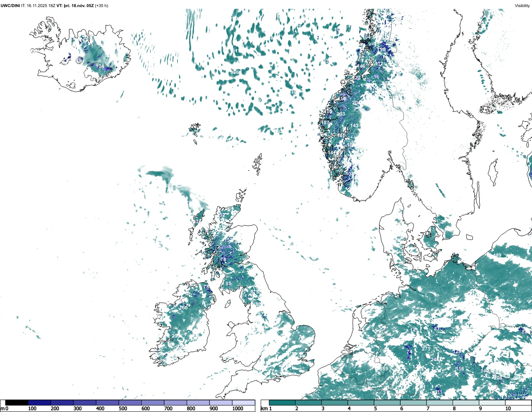
Task: Click the 9–10 km lightest legend swatch
Action: (493, 403)
